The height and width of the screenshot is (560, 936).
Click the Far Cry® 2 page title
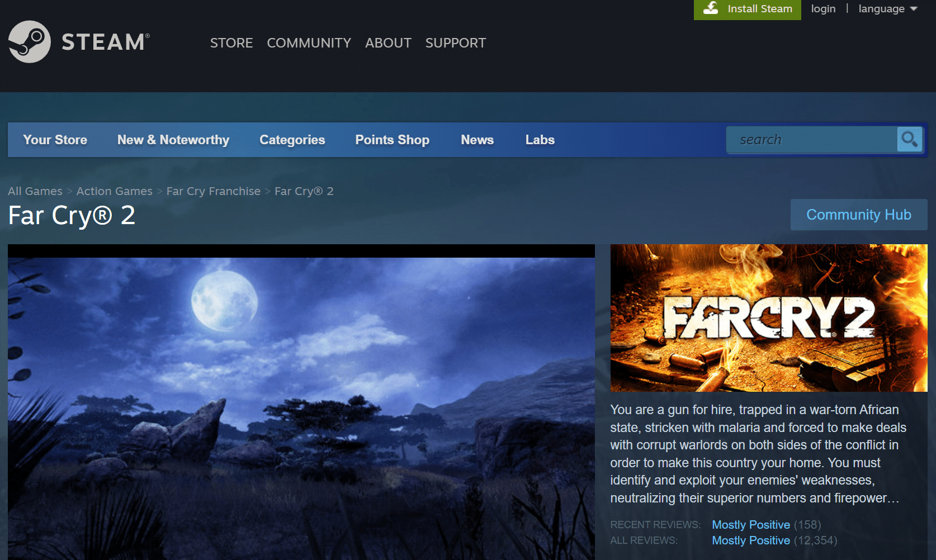(x=72, y=216)
